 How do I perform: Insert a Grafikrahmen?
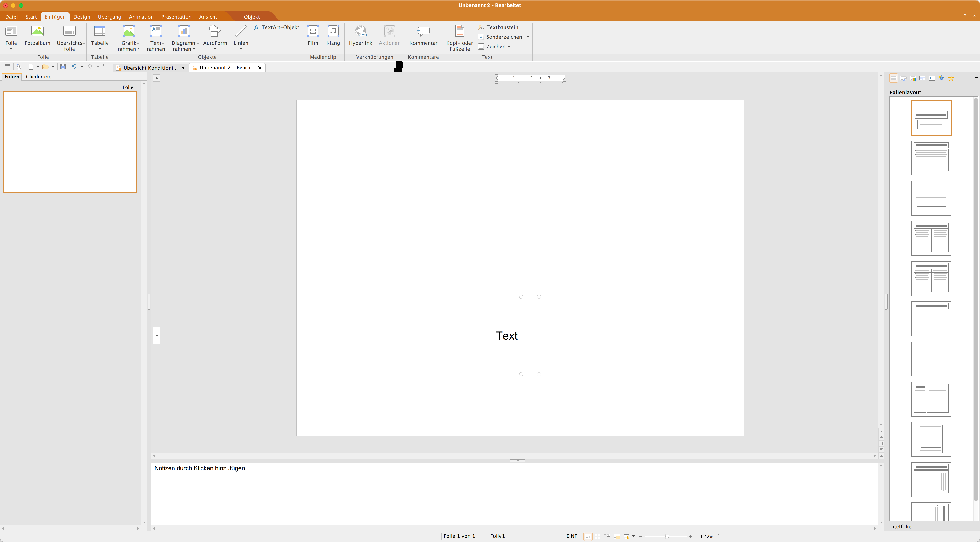tap(129, 38)
